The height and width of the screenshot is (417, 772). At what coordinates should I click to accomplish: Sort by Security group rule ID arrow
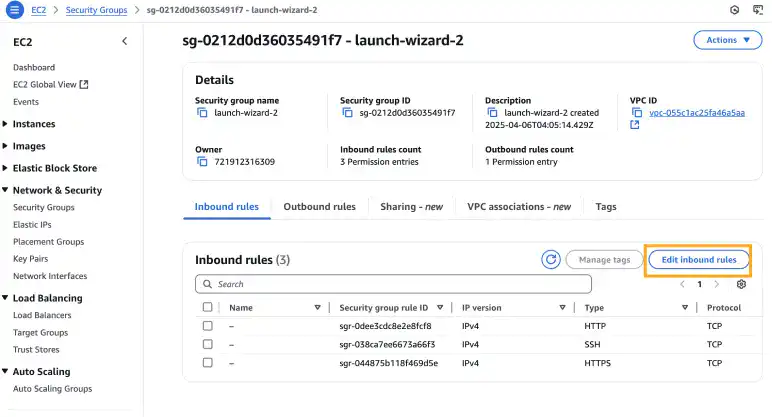click(x=440, y=308)
